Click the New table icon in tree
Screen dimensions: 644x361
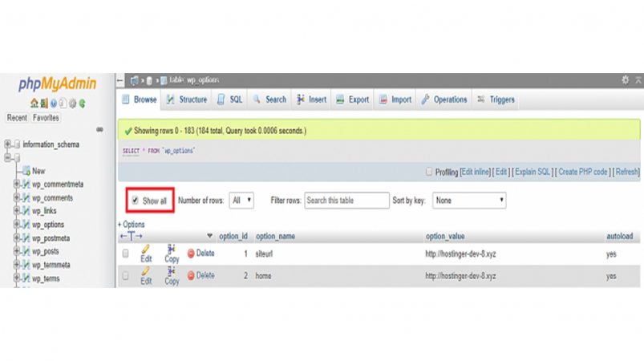26,170
